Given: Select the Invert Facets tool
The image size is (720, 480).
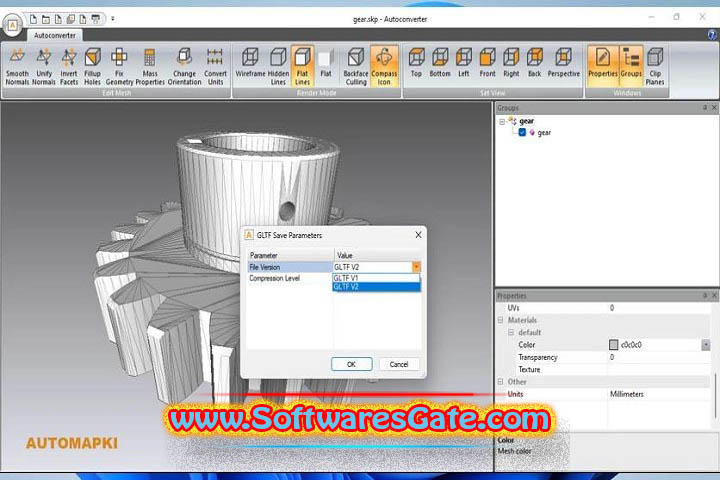Looking at the screenshot, I should pyautogui.click(x=69, y=66).
